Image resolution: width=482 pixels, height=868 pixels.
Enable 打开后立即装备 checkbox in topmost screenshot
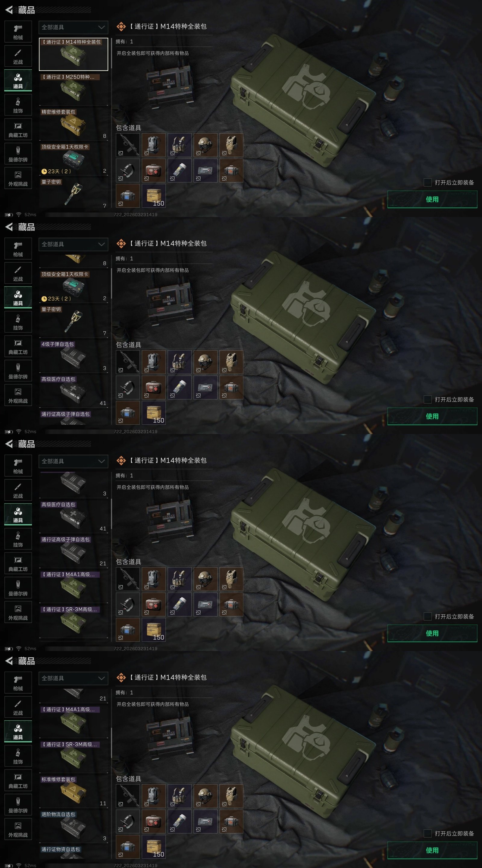click(427, 182)
